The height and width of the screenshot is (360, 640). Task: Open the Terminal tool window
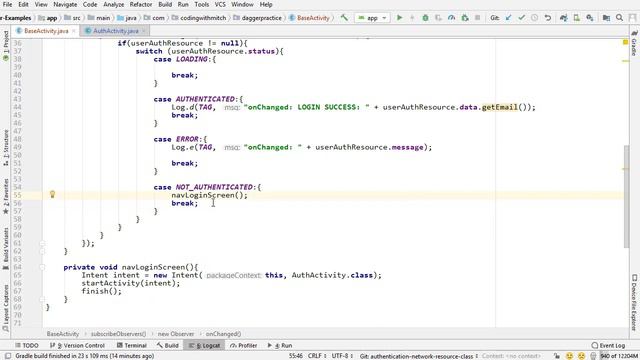point(131,345)
